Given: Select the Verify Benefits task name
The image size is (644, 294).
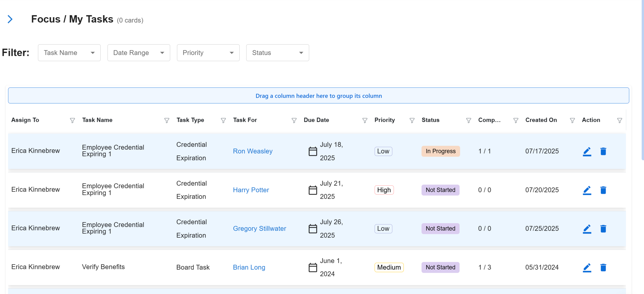Looking at the screenshot, I should click(x=103, y=267).
